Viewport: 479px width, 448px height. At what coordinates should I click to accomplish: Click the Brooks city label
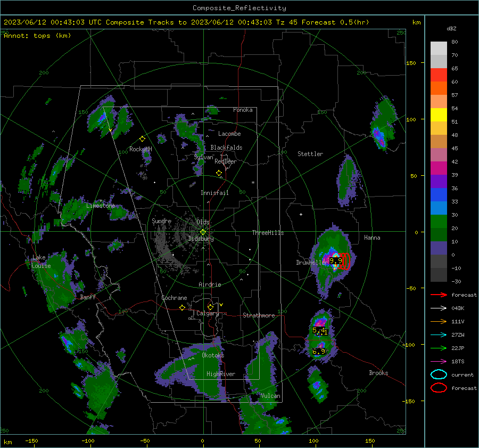[x=378, y=373]
